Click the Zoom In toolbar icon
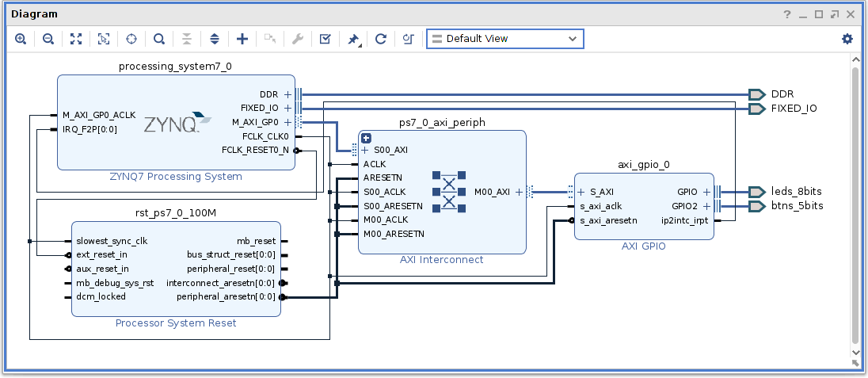Image resolution: width=868 pixels, height=378 pixels. [21, 39]
